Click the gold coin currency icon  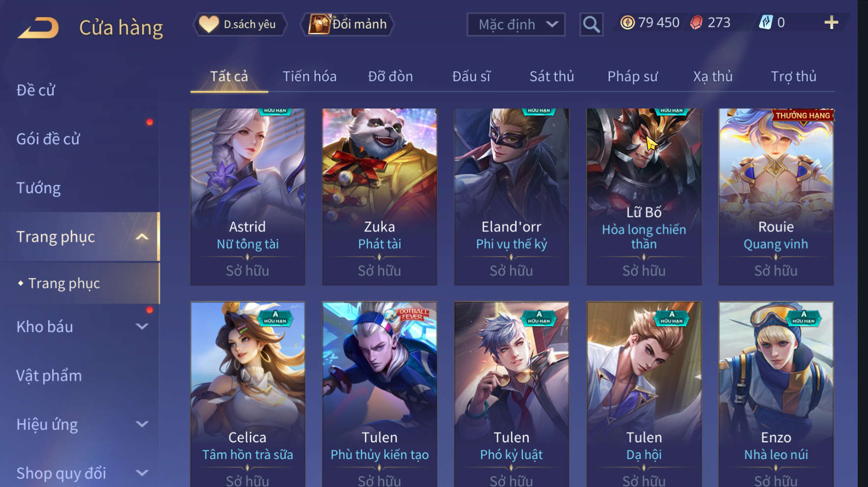[x=627, y=23]
